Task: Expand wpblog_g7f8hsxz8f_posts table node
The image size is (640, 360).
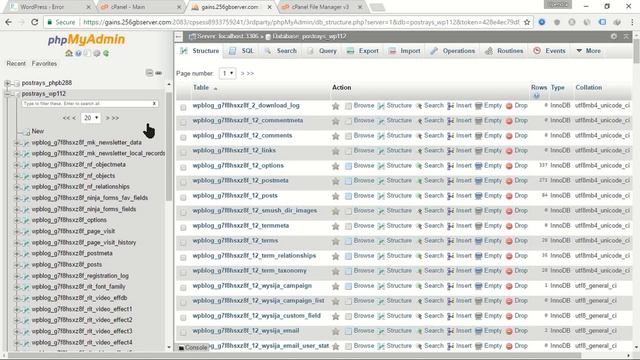Action: point(17,265)
